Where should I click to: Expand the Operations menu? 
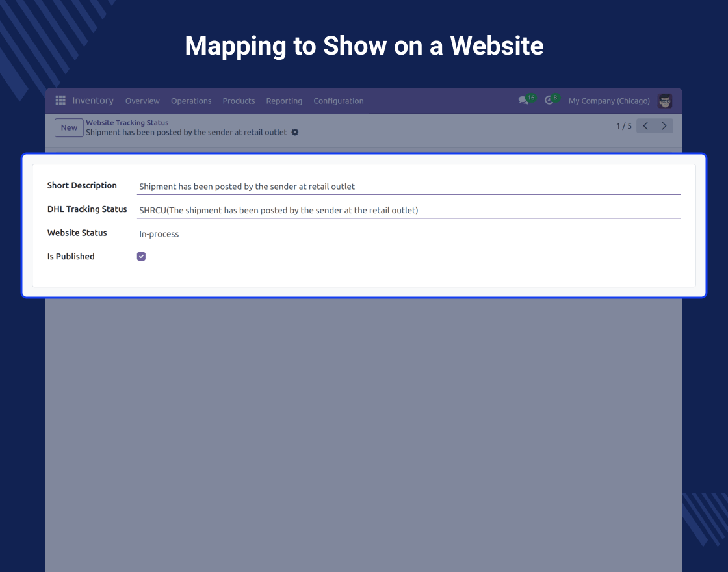tap(191, 101)
